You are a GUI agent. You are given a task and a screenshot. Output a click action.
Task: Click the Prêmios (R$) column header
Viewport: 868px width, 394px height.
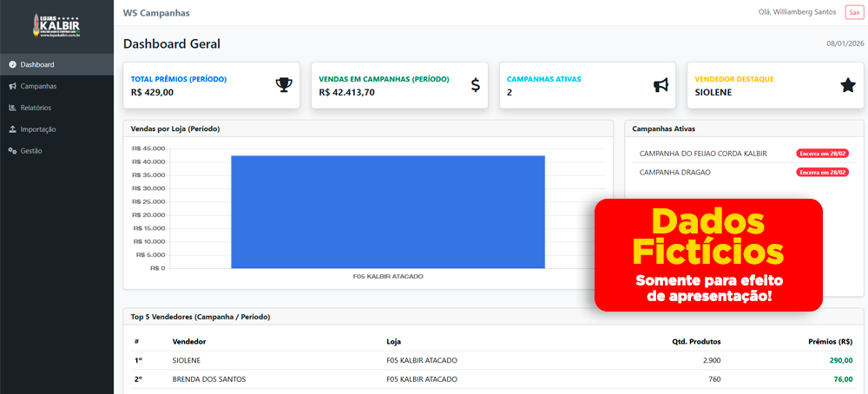831,341
